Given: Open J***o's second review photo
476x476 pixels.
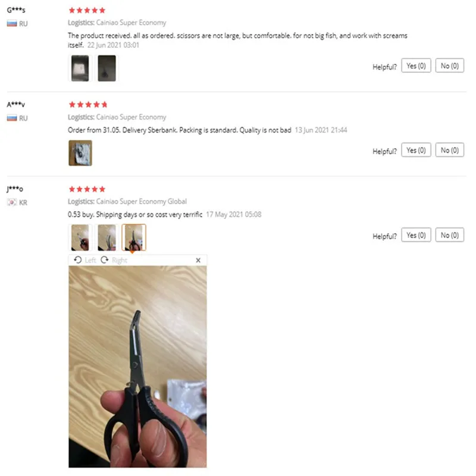Looking at the screenshot, I should pyautogui.click(x=107, y=237).
